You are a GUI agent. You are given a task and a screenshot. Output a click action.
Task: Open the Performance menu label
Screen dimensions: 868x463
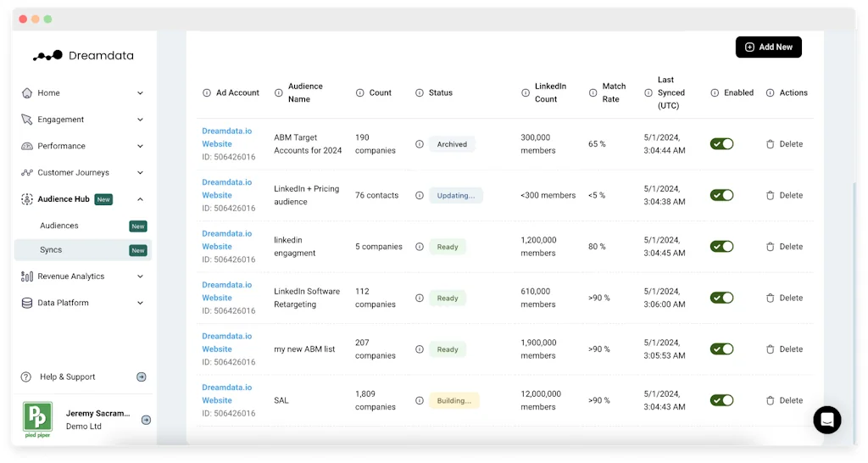[61, 146]
